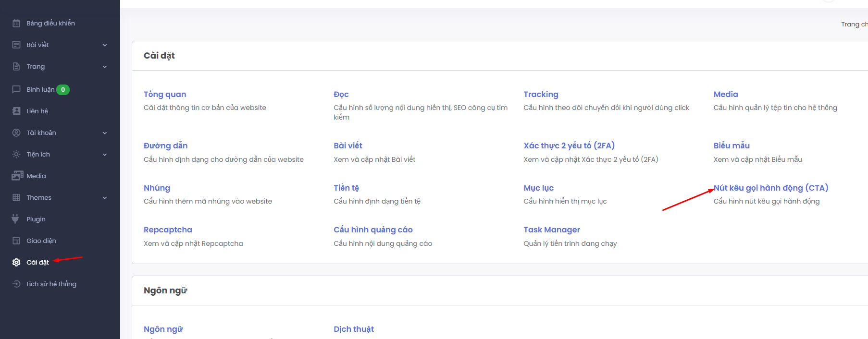Open the Tổng quan settings link

click(165, 94)
